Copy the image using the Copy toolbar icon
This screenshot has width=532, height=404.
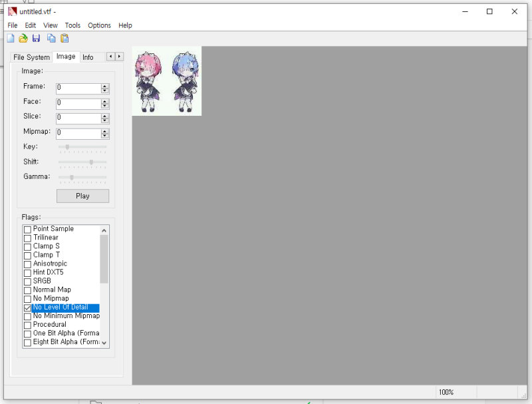coord(51,39)
